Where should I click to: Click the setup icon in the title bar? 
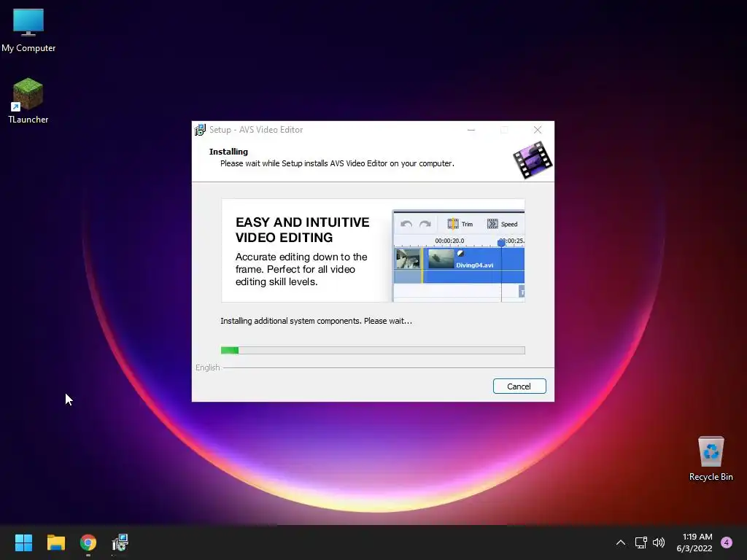pos(200,130)
